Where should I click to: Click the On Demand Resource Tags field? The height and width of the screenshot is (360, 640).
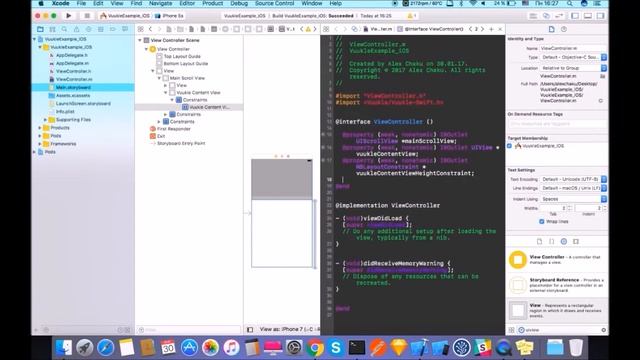tap(557, 124)
